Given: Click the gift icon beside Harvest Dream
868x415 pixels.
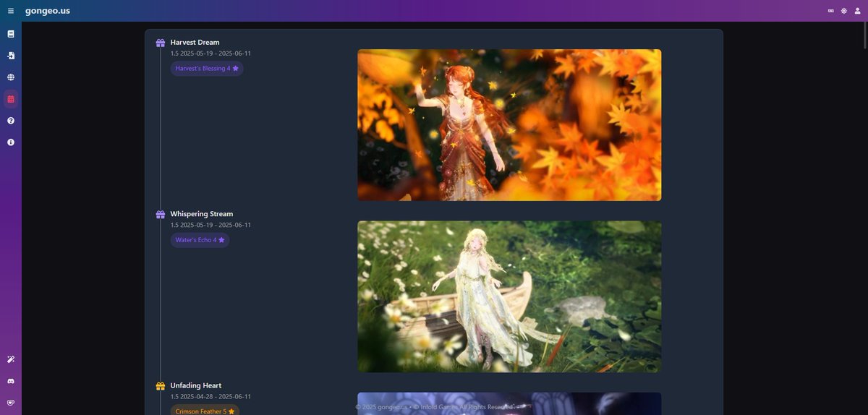Looking at the screenshot, I should 161,43.
